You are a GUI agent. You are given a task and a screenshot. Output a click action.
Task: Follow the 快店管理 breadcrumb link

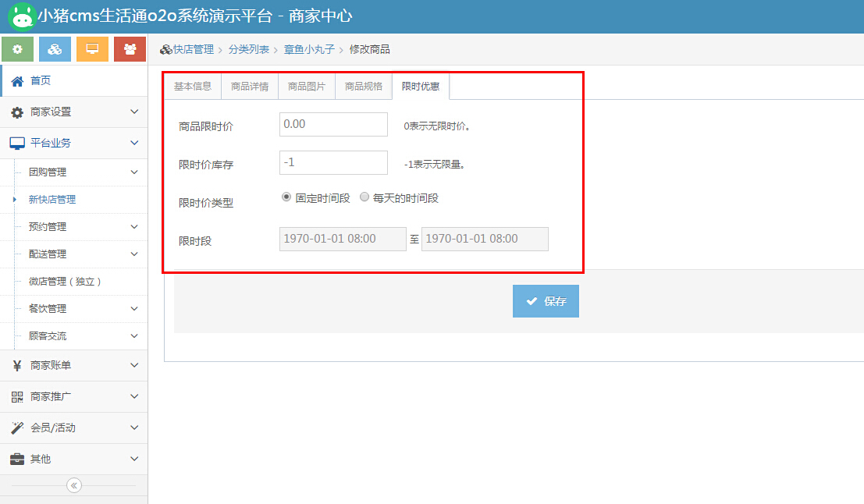click(194, 50)
